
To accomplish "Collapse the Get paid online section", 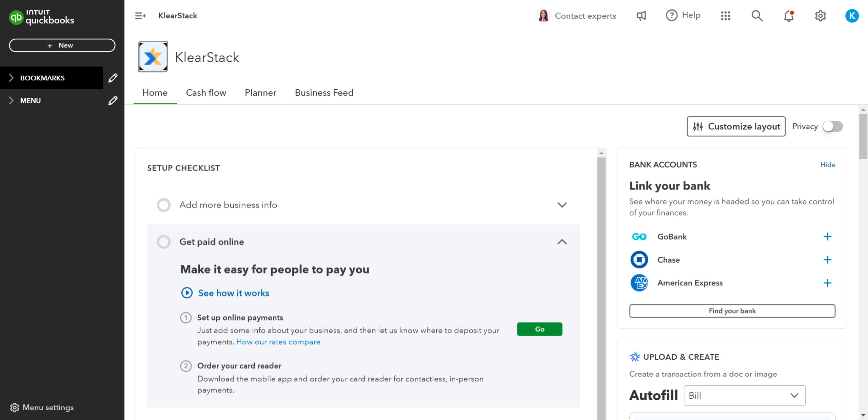I will [x=562, y=242].
